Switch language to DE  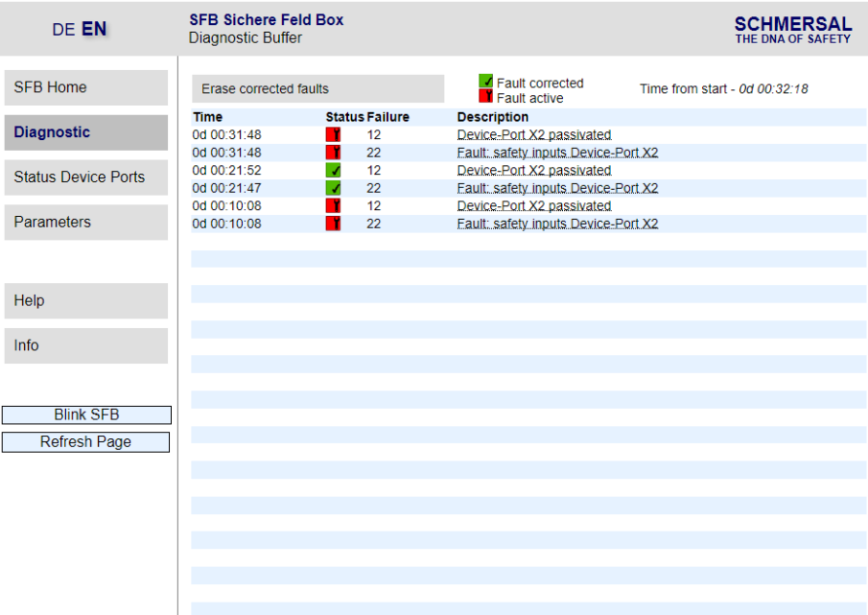pyautogui.click(x=63, y=30)
